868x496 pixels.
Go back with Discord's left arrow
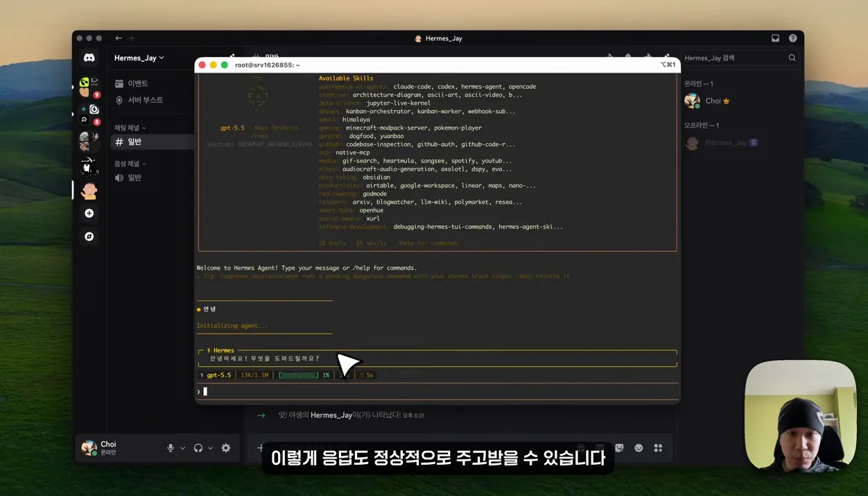coord(119,39)
